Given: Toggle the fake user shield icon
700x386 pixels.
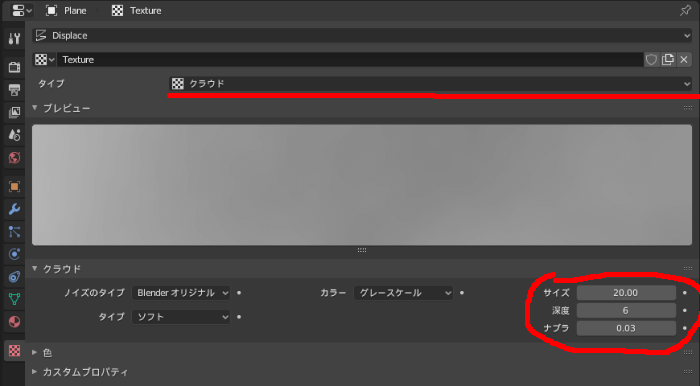Looking at the screenshot, I should coord(651,60).
